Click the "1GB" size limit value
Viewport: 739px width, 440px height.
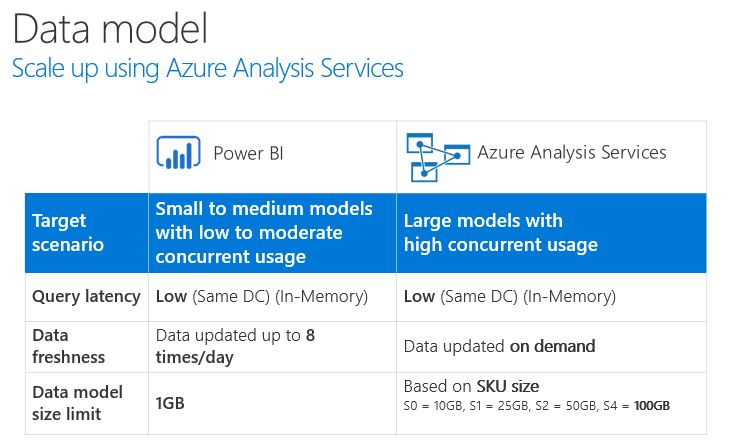(x=170, y=403)
